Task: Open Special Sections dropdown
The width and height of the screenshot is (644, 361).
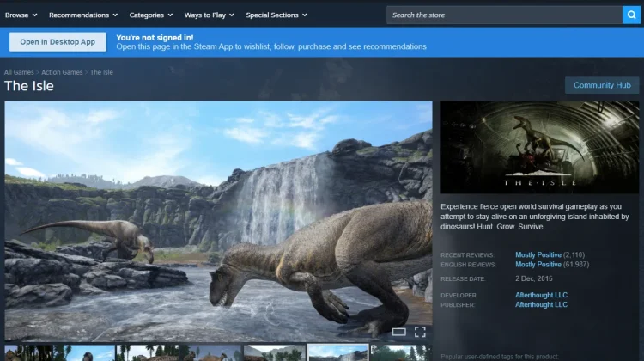Action: (276, 15)
